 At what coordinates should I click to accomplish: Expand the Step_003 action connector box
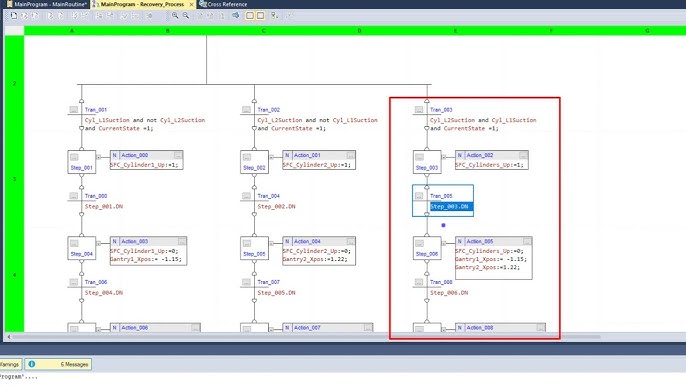444,157
